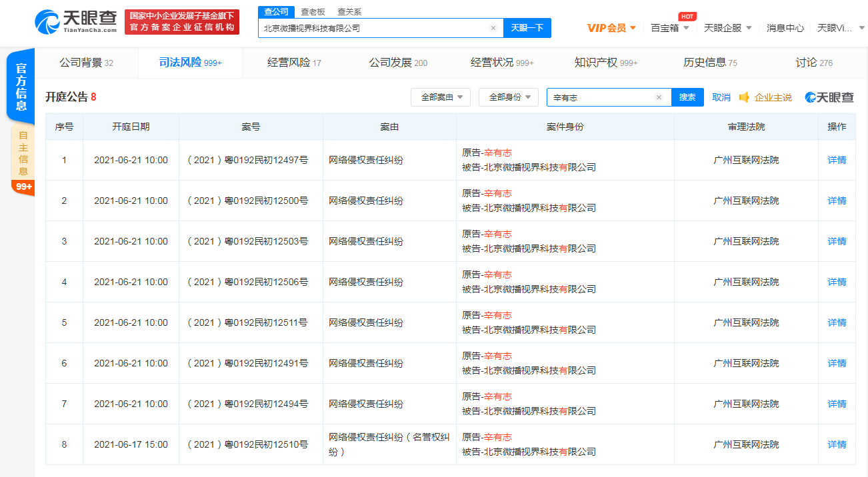Open the 知识产权 tab
This screenshot has height=477, width=868.
[606, 63]
